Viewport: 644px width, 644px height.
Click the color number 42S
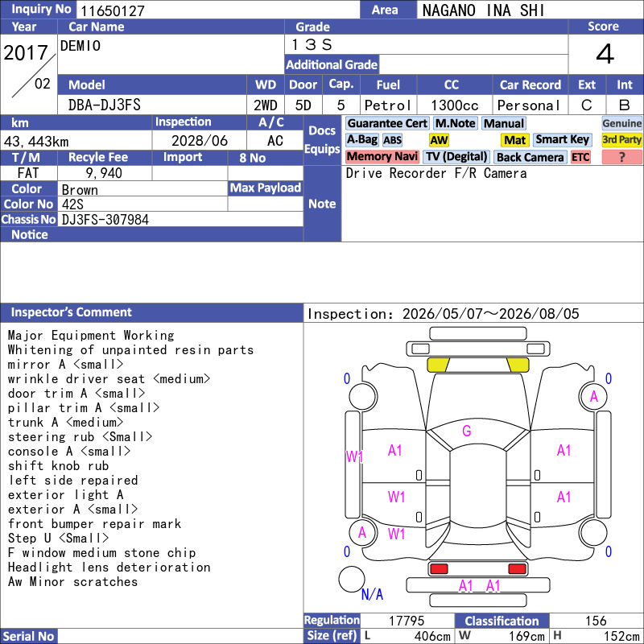72,204
